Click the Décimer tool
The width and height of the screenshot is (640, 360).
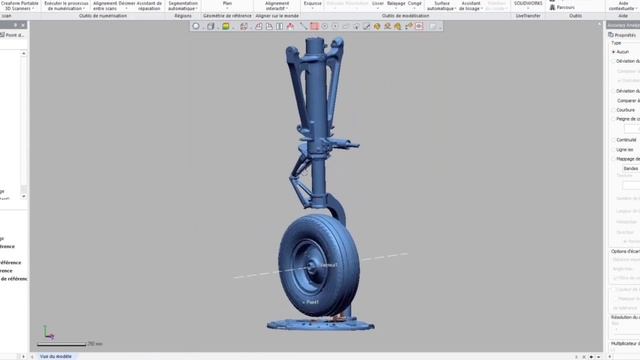(x=127, y=5)
